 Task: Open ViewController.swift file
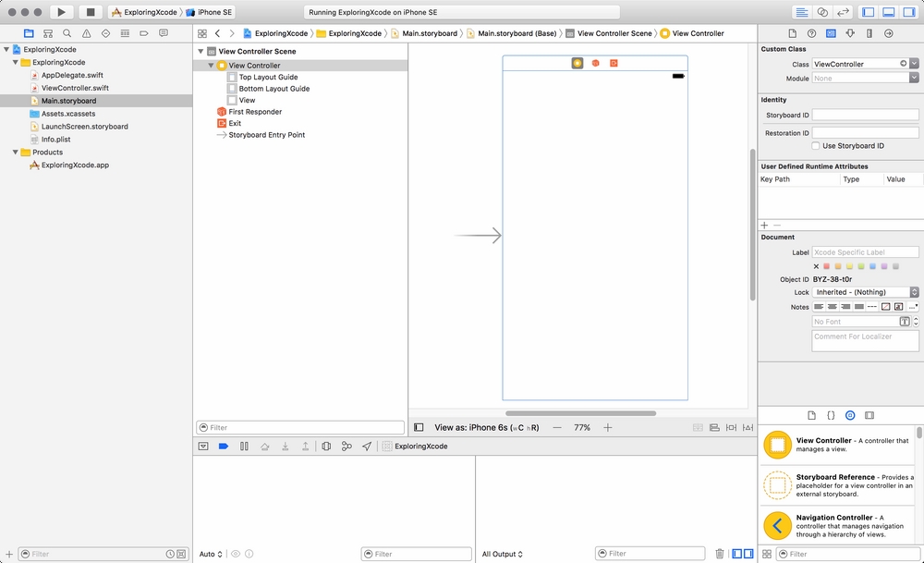pos(75,88)
